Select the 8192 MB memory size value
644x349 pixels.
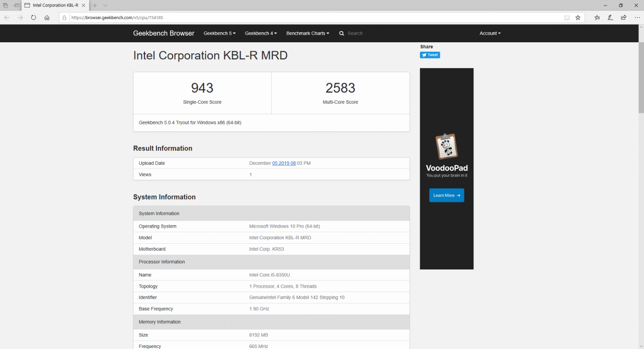point(259,335)
